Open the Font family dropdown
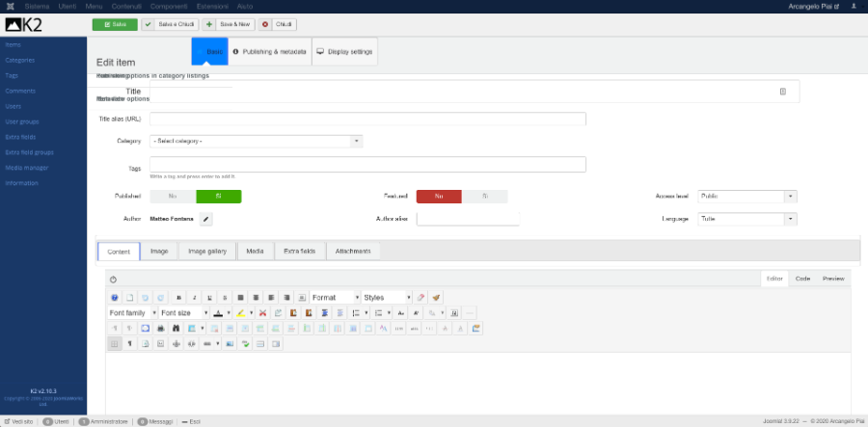The height and width of the screenshot is (427, 868). pos(132,312)
